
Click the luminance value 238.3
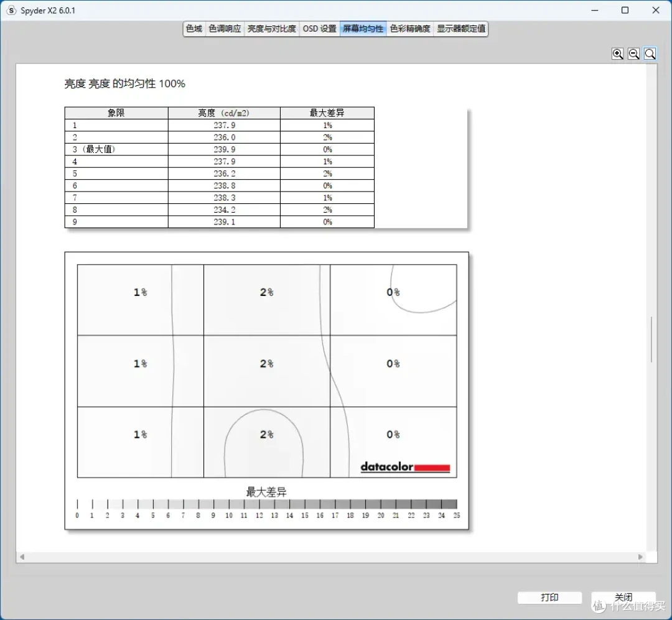pyautogui.click(x=225, y=198)
